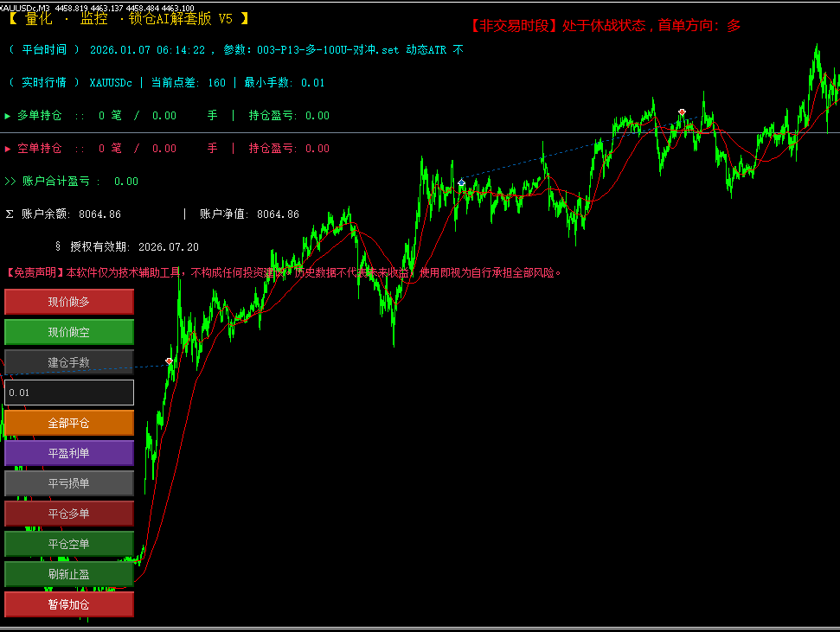Select the 多单持仓 green triangle indicator
The width and height of the screenshot is (840, 632).
point(8,116)
